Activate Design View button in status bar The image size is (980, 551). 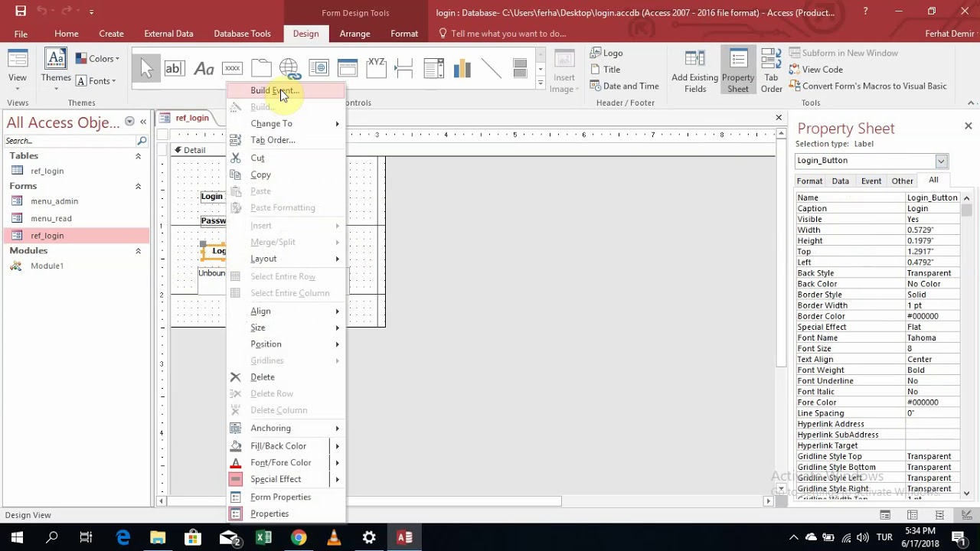point(966,515)
